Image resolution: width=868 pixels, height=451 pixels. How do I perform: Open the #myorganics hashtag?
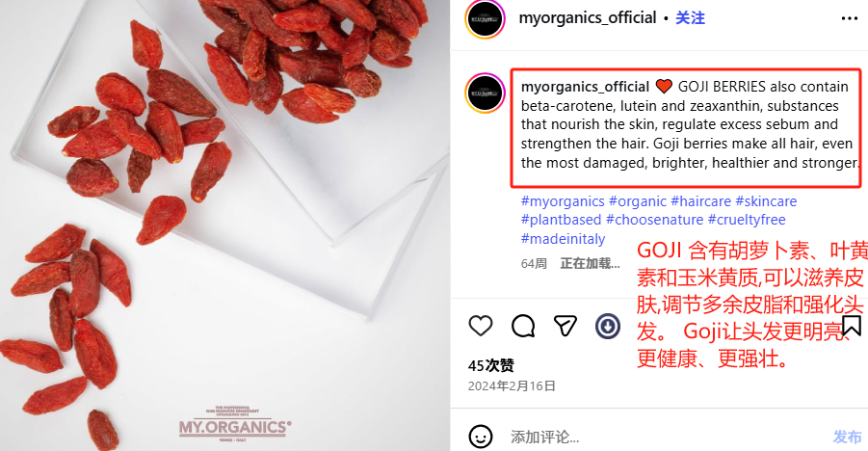563,201
